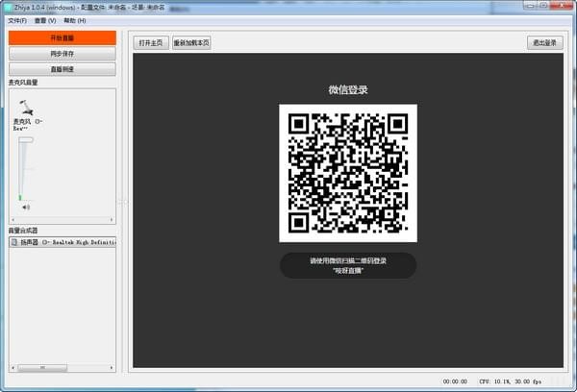The width and height of the screenshot is (577, 392).
Task: Click the CPU: 10.1% status text
Action: point(495,381)
